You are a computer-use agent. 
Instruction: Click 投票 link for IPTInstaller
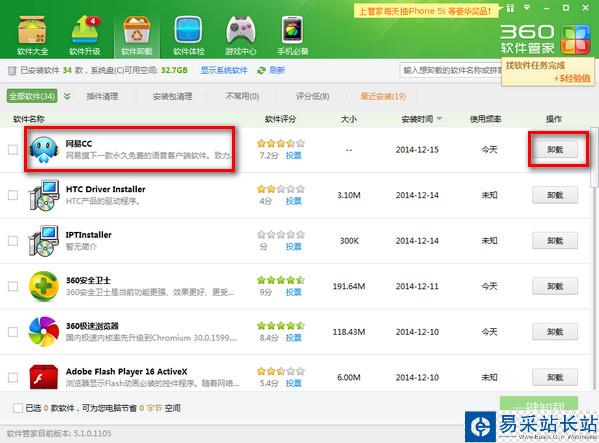pyautogui.click(x=293, y=247)
